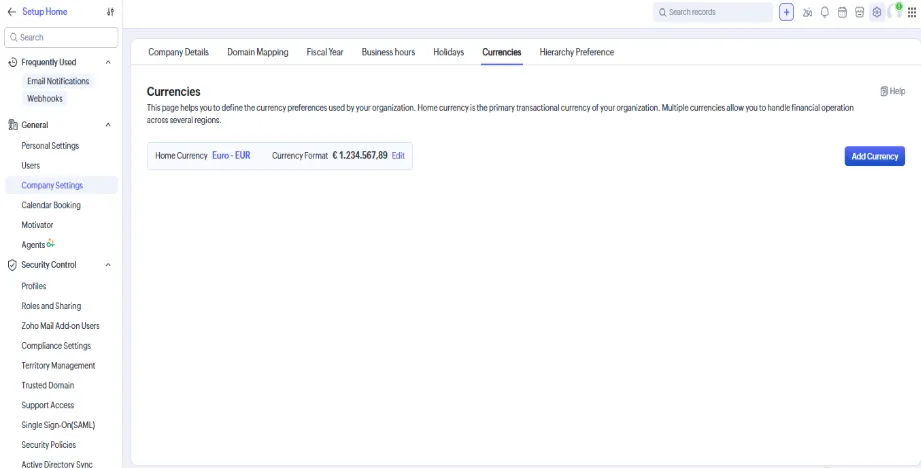Open Calendar Booking in sidebar
The height and width of the screenshot is (468, 921).
coord(51,206)
